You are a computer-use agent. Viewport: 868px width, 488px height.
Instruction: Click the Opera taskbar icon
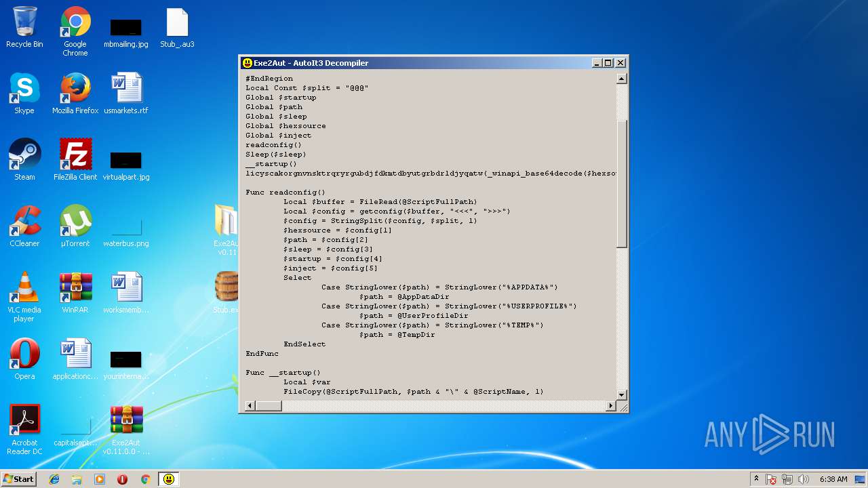tap(122, 479)
